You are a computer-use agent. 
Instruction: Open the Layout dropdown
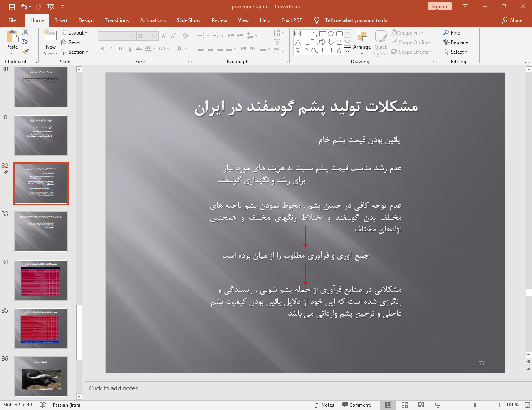74,33
